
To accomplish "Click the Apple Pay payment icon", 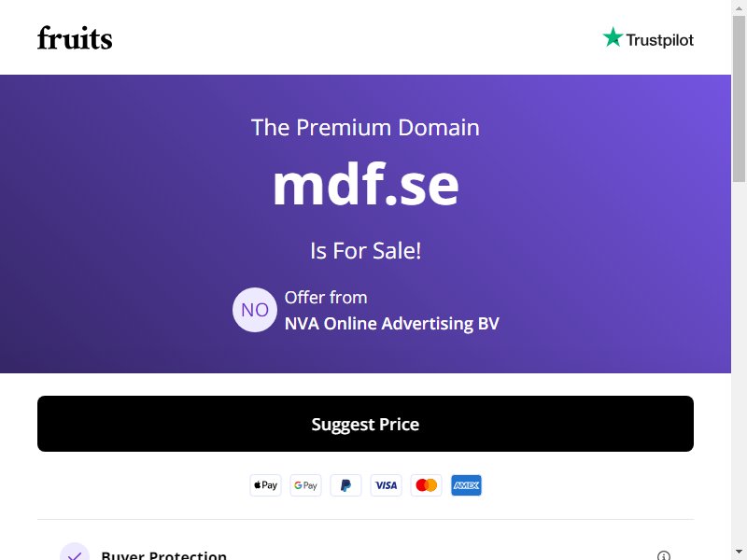I will [x=265, y=485].
